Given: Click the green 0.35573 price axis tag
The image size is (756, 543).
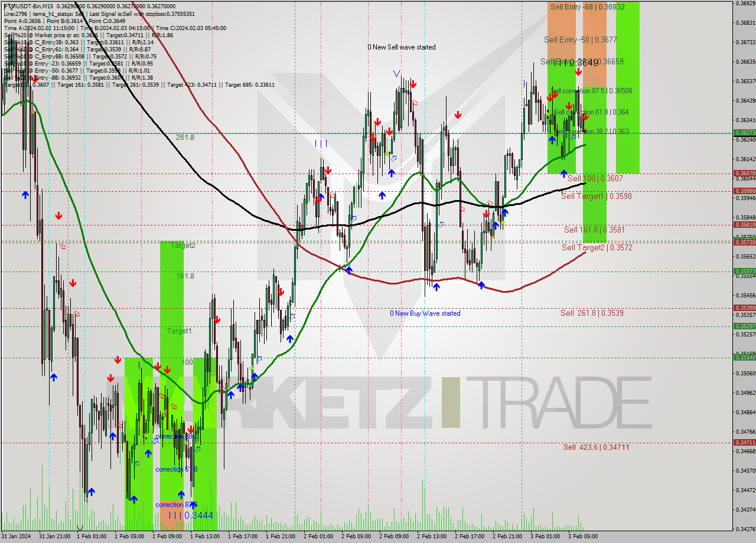Looking at the screenshot, I should click(744, 271).
